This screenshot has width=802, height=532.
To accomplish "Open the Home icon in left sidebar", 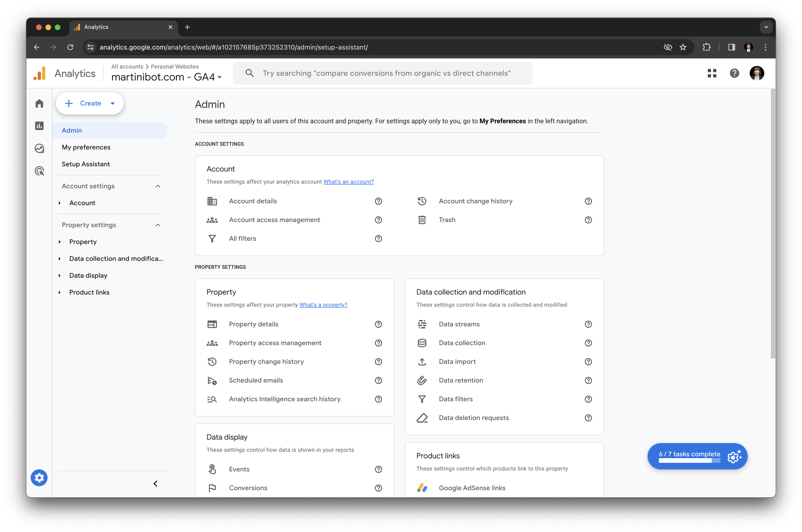I will 39,104.
